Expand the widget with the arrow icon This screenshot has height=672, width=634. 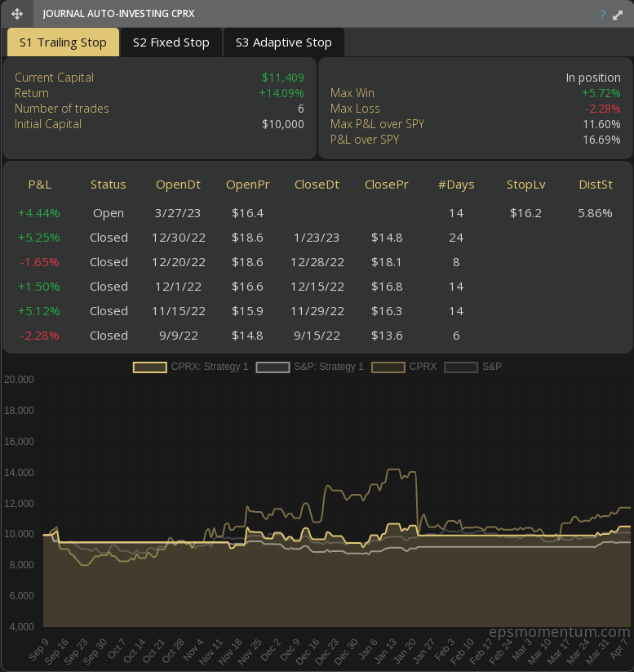(618, 15)
